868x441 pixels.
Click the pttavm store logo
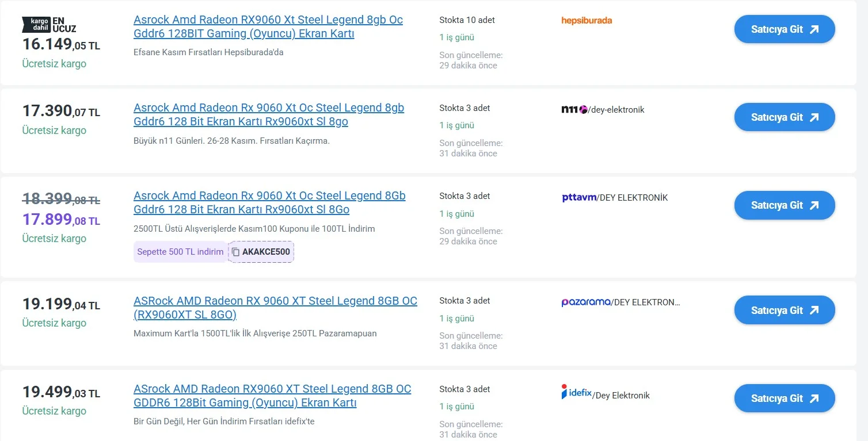click(579, 198)
